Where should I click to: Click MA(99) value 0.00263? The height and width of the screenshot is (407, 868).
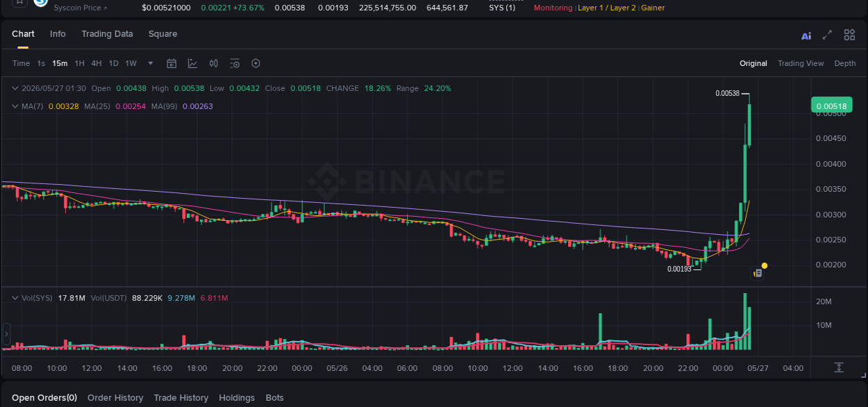coord(197,106)
